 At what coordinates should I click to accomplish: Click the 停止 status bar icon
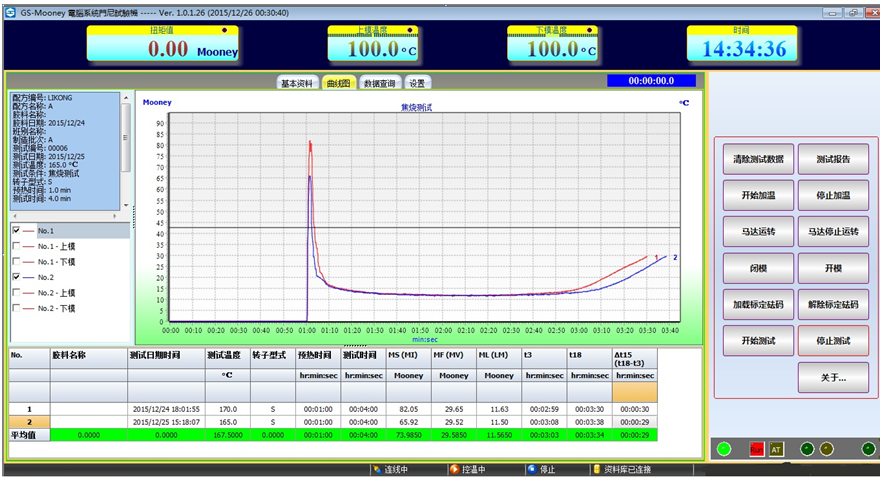point(530,468)
